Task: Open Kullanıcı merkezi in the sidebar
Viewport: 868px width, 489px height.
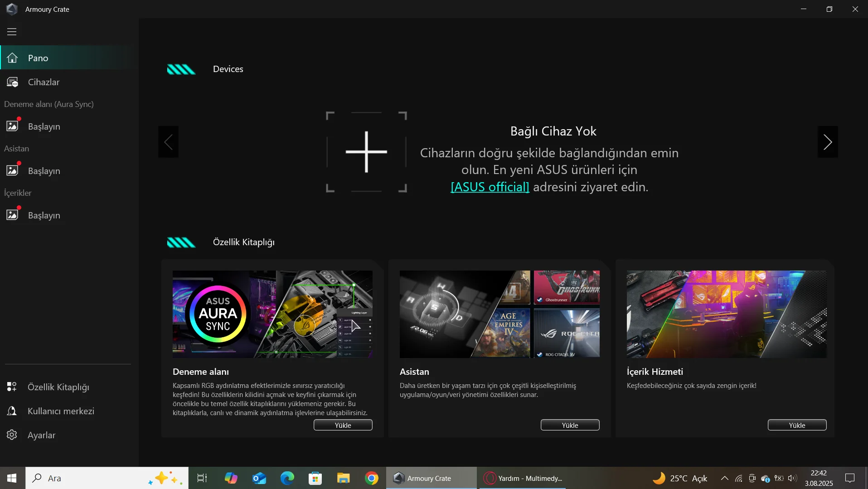Action: (69, 411)
